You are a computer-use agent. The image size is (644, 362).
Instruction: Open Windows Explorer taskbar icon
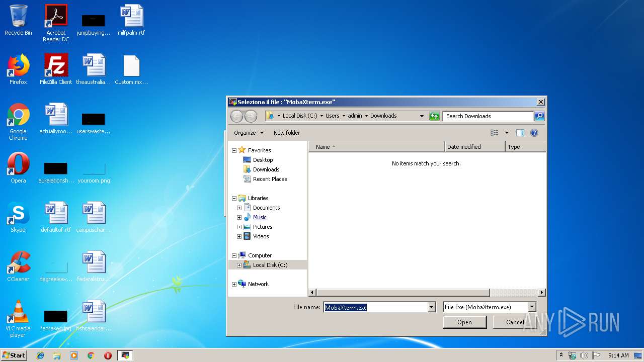pyautogui.click(x=57, y=355)
